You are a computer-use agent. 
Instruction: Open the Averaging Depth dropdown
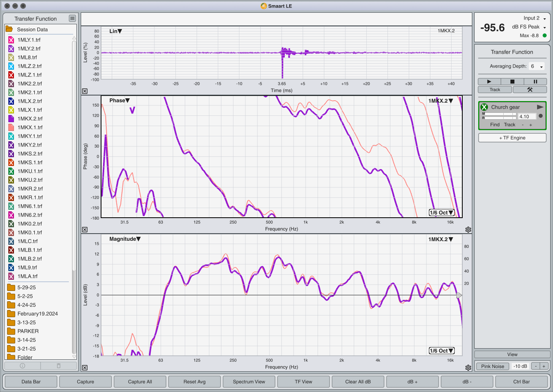[537, 66]
